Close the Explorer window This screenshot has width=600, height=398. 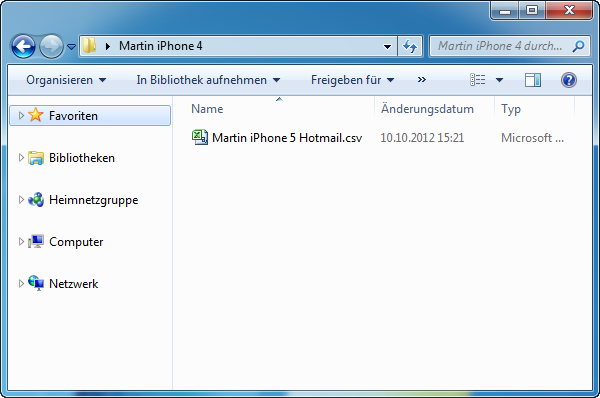(569, 11)
